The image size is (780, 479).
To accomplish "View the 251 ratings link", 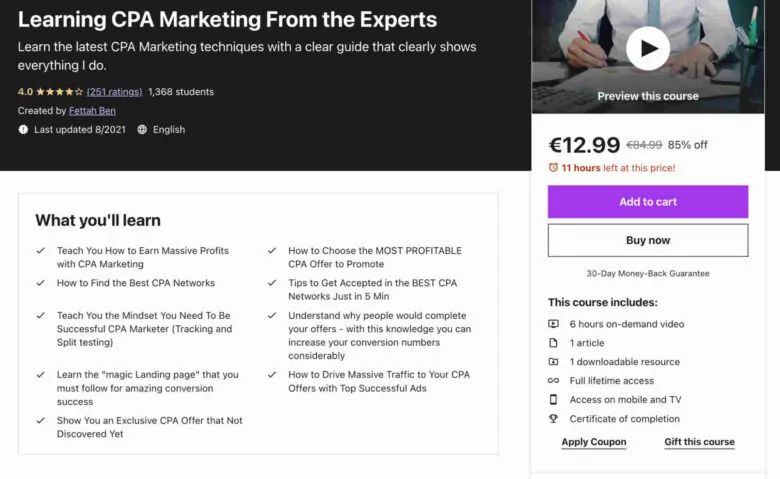I will tap(114, 92).
